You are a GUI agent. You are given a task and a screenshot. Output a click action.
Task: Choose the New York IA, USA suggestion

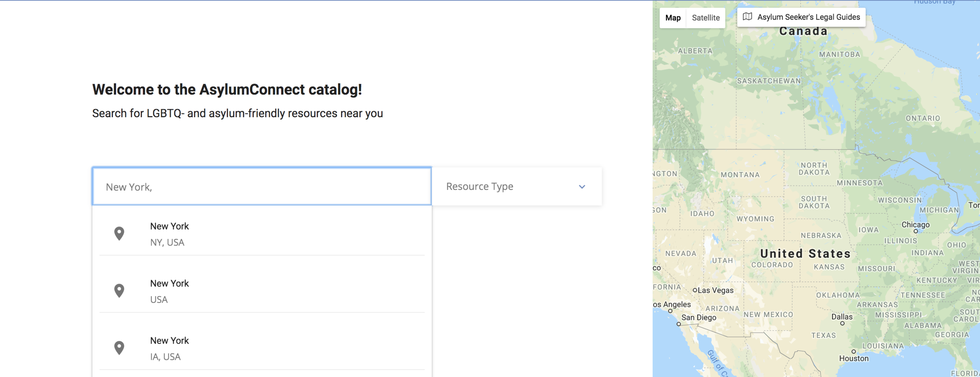[x=262, y=348]
